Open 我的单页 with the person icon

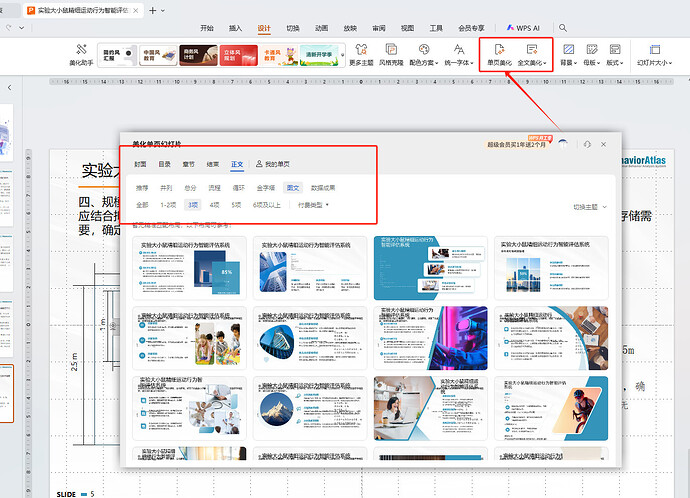pyautogui.click(x=273, y=163)
